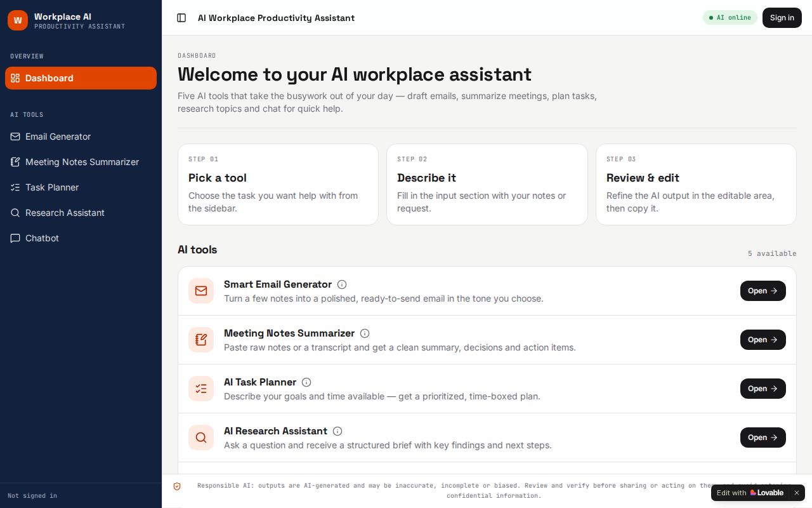The width and height of the screenshot is (812, 508).
Task: Show info beside Smart Email Generator title
Action: [x=342, y=284]
